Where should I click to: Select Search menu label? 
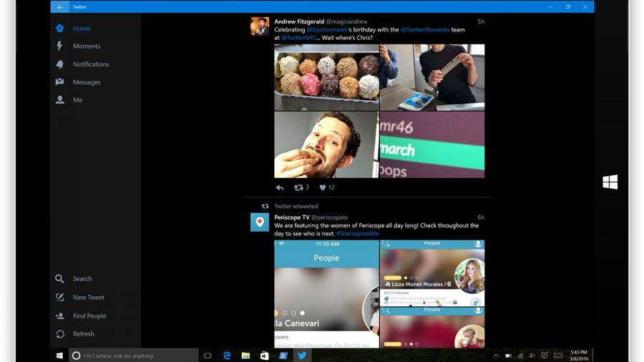[82, 279]
